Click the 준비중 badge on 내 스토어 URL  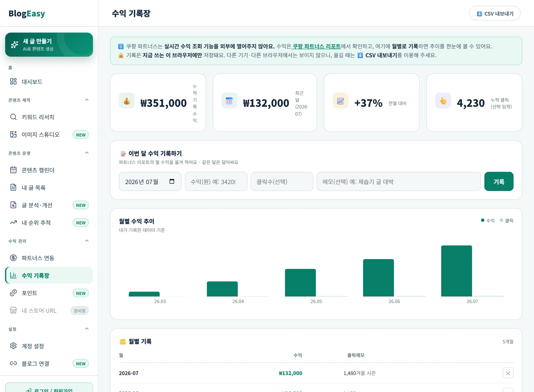click(x=80, y=311)
